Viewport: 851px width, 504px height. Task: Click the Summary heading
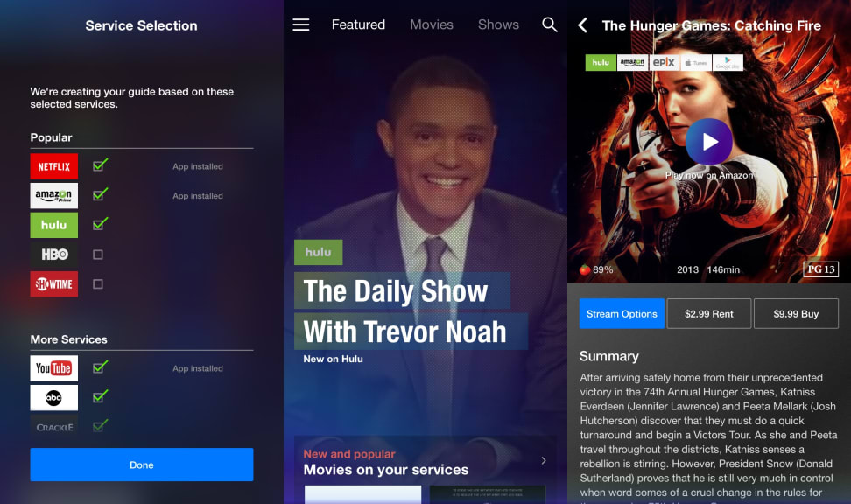click(x=609, y=356)
